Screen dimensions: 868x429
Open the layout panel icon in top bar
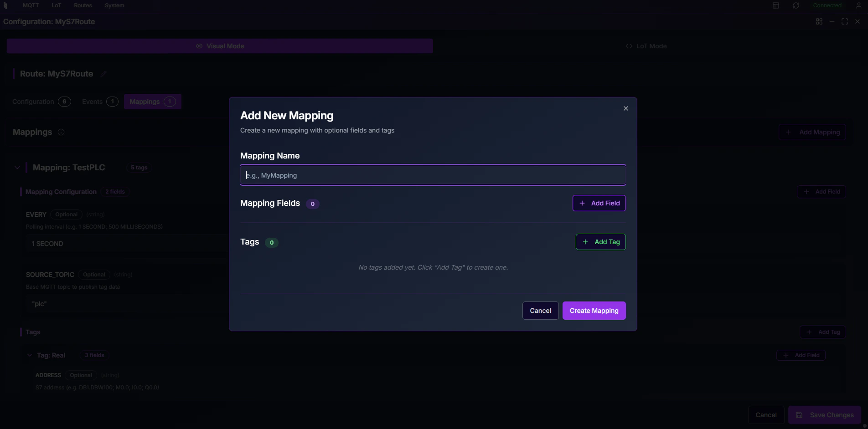[775, 5]
